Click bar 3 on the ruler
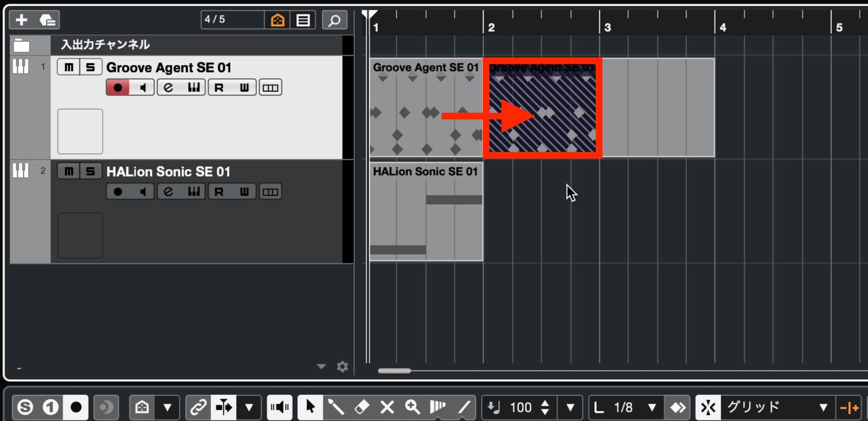The width and height of the screenshot is (868, 421). click(608, 27)
